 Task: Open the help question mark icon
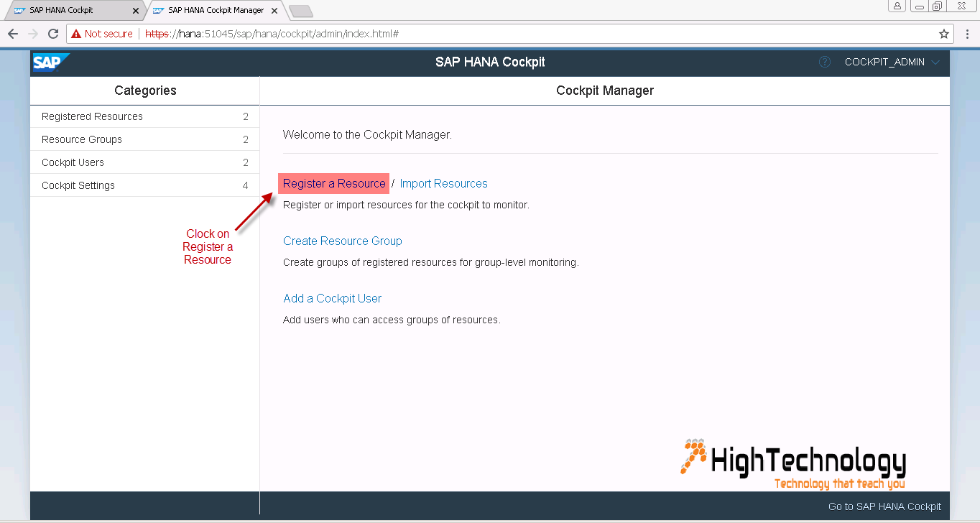(825, 62)
